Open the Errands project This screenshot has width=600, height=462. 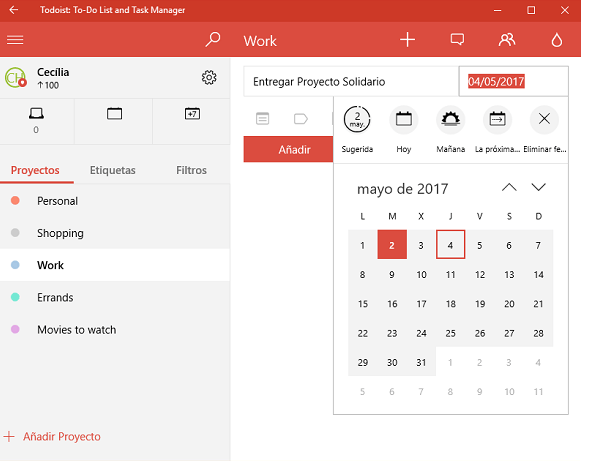coord(115,297)
